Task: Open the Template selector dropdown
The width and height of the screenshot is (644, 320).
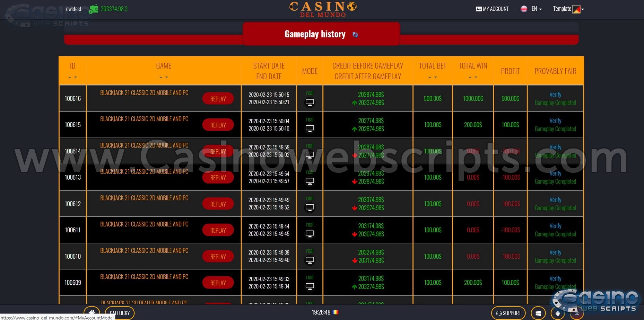Action: coord(568,9)
